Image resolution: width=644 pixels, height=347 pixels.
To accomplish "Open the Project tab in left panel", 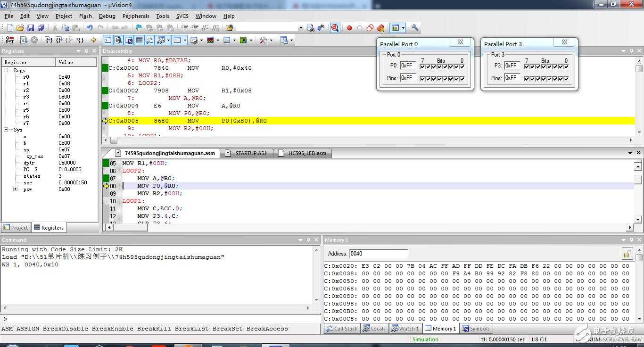I will tap(16, 227).
